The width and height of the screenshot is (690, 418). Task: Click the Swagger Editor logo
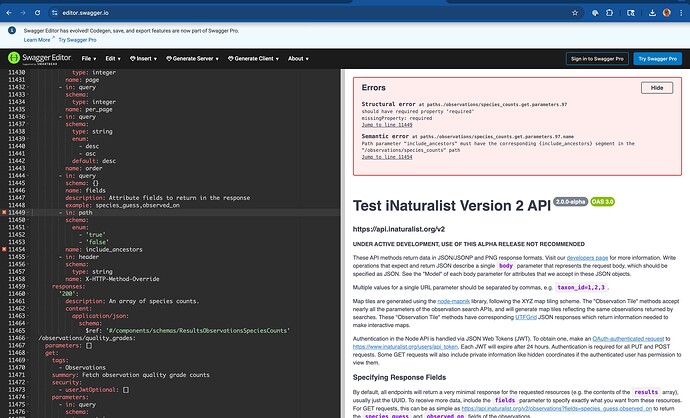(x=40, y=58)
